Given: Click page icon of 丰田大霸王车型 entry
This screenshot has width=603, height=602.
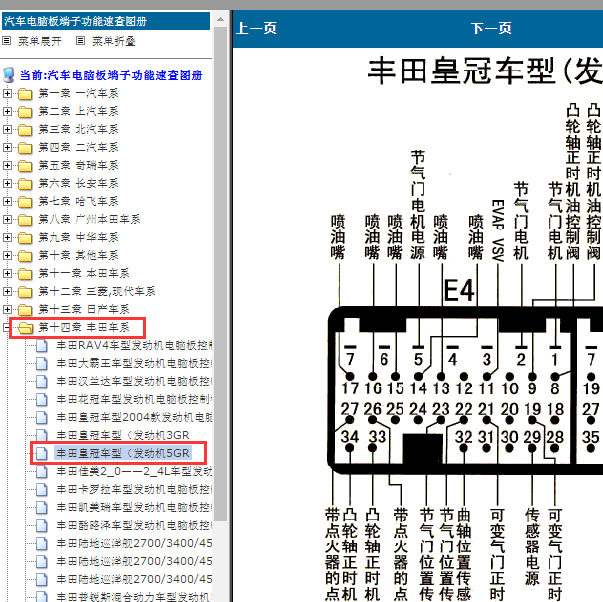Looking at the screenshot, I should [42, 364].
